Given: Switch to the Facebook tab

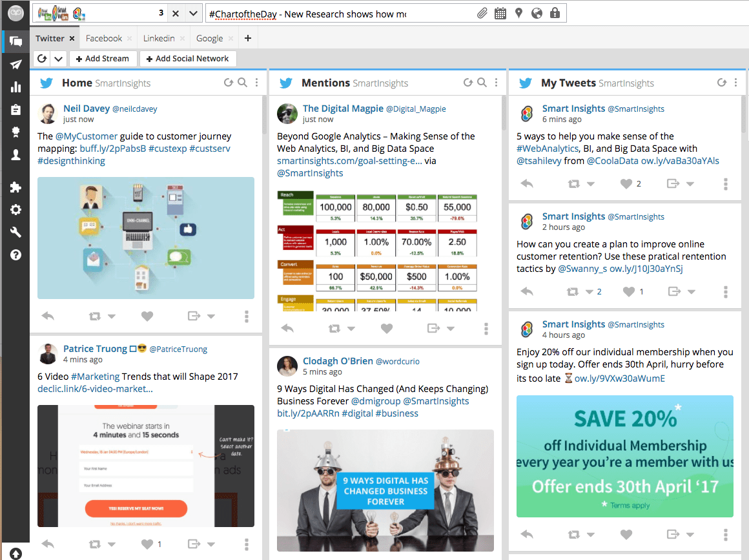Looking at the screenshot, I should pos(103,38).
